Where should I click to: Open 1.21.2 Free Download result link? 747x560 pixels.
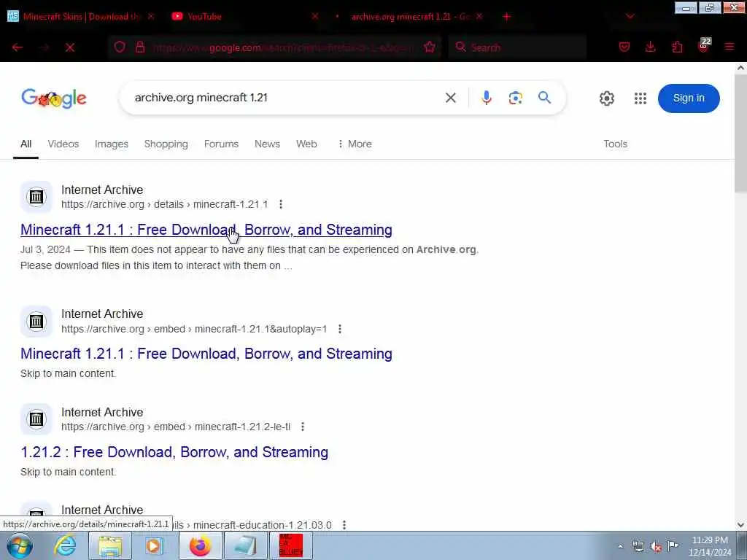pos(174,452)
